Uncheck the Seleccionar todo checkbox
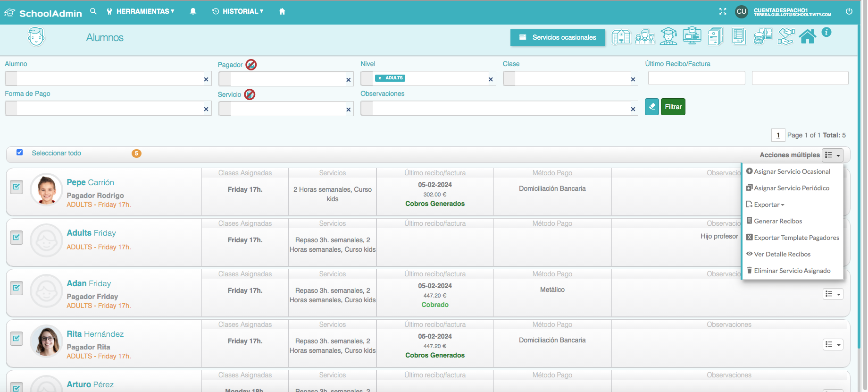868x392 pixels. pyautogui.click(x=19, y=153)
